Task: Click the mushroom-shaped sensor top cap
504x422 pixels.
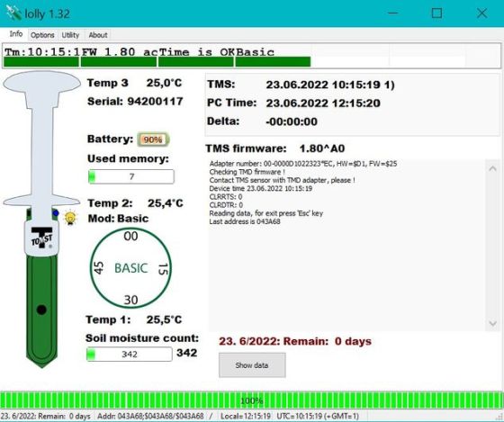Action: [x=41, y=83]
